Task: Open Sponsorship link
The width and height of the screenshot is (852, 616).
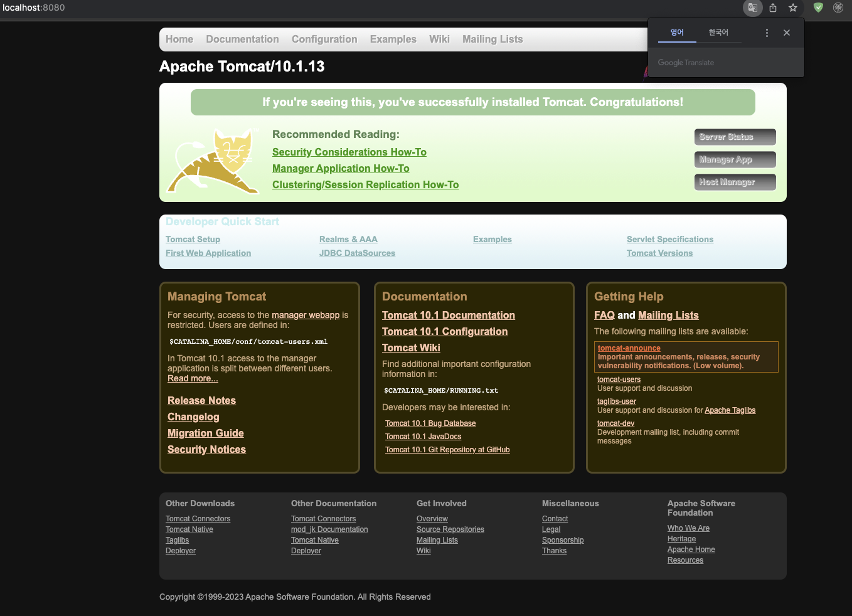Action: pyautogui.click(x=563, y=540)
